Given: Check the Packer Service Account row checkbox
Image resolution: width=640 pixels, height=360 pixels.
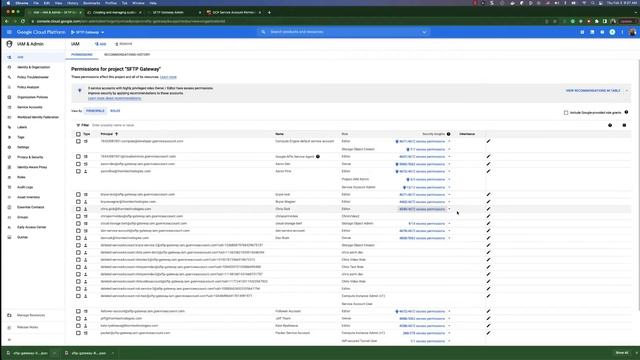Looking at the screenshot, I should [78, 333].
